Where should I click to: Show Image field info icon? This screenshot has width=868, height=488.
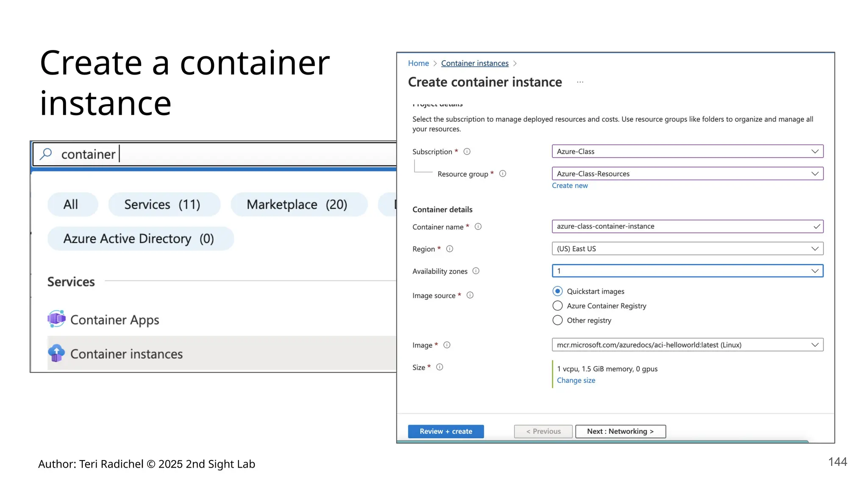pos(447,345)
